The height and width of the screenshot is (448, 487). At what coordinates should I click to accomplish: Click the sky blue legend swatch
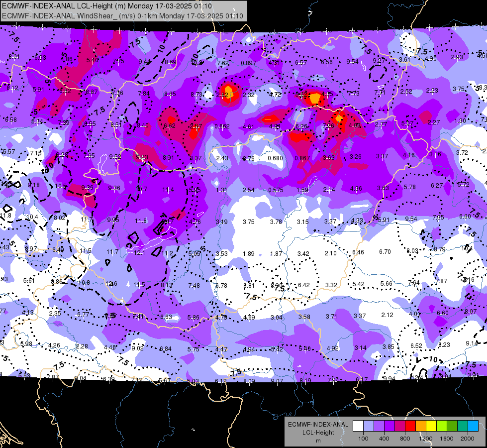pos(473,426)
